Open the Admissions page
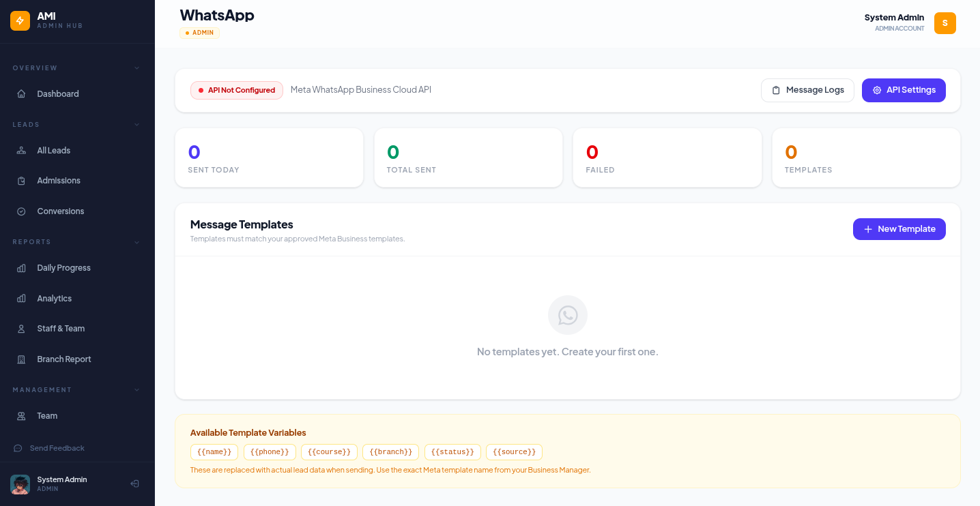The height and width of the screenshot is (506, 980). pyautogui.click(x=77, y=181)
